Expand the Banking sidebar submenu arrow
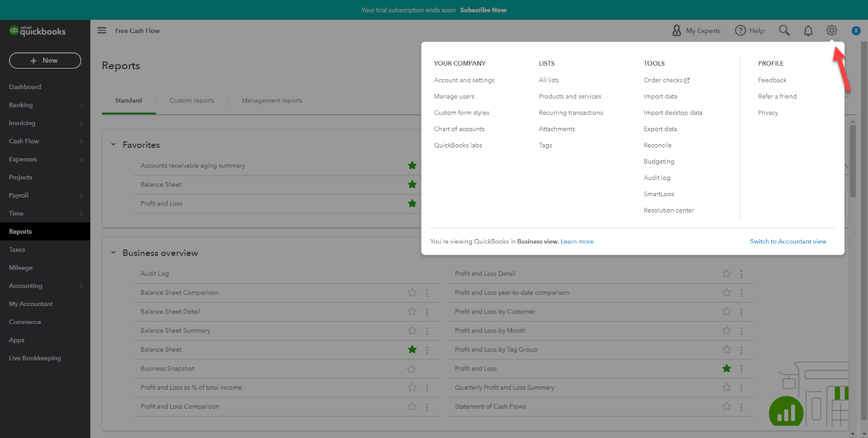 click(81, 105)
